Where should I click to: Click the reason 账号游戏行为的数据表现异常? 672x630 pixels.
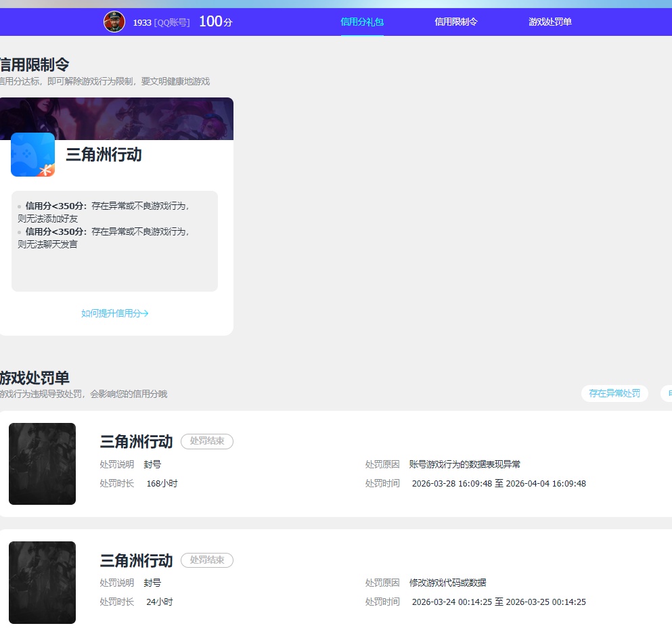point(464,464)
